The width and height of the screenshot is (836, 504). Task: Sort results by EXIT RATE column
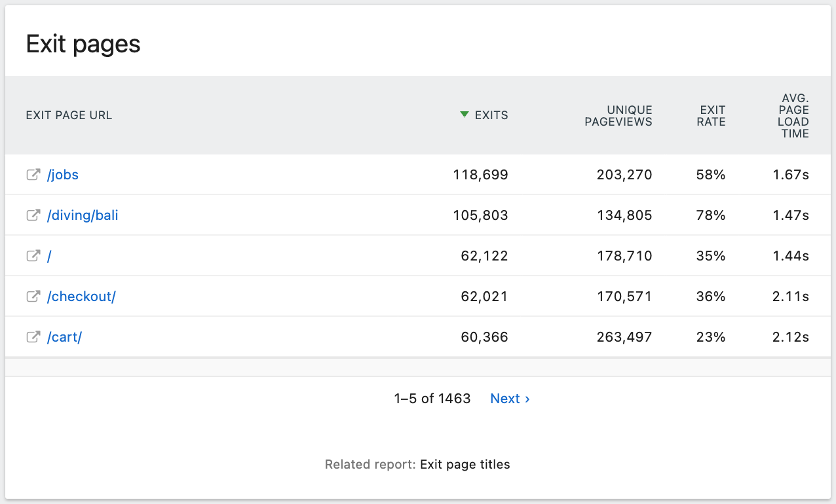712,115
